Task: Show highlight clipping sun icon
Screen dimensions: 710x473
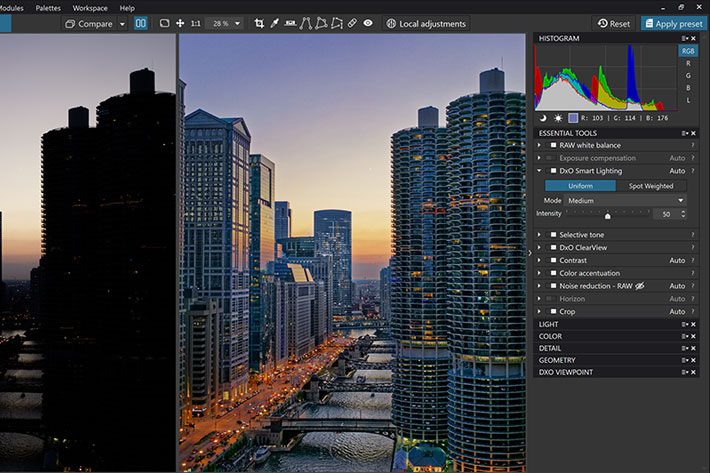Action: [558, 117]
